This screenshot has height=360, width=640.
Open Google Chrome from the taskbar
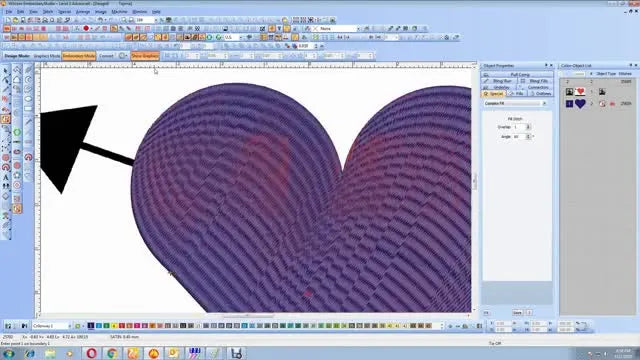coord(112,353)
